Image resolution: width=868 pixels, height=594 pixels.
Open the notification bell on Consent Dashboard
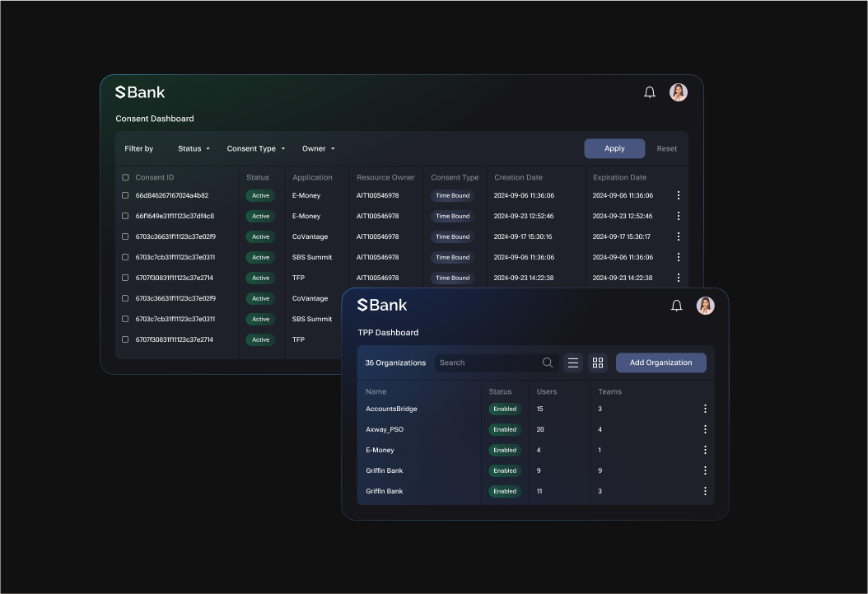(x=650, y=91)
